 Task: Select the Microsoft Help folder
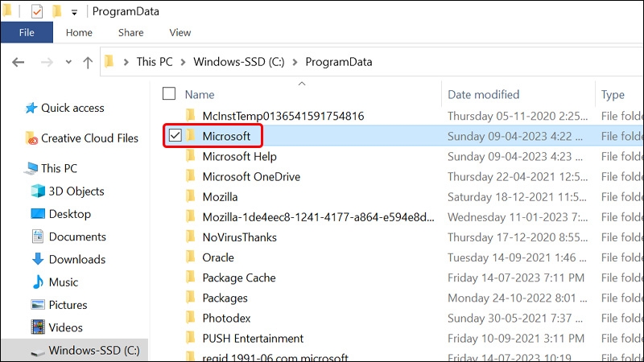[x=239, y=156]
